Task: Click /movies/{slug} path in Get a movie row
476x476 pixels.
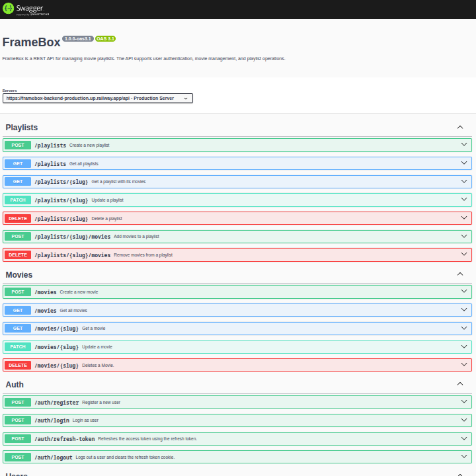Action: pyautogui.click(x=57, y=329)
